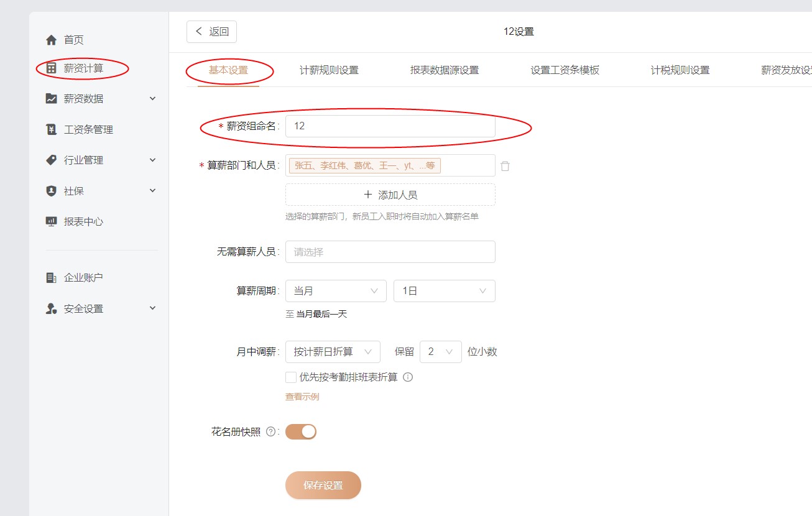This screenshot has width=812, height=516.
Task: Click the home icon in sidebar
Action: tap(52, 40)
